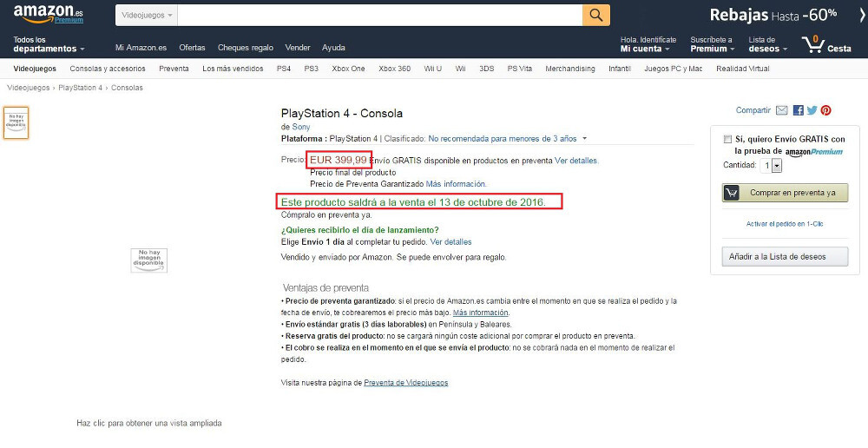The image size is (868, 448).
Task: Share product on Twitter icon
Action: tap(812, 110)
